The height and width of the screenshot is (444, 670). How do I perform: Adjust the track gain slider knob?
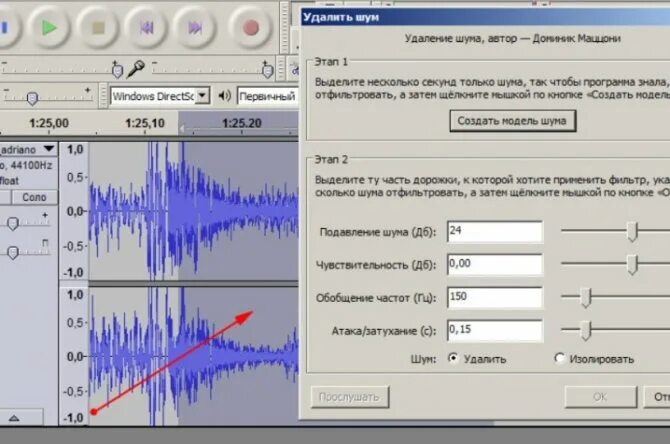click(13, 223)
